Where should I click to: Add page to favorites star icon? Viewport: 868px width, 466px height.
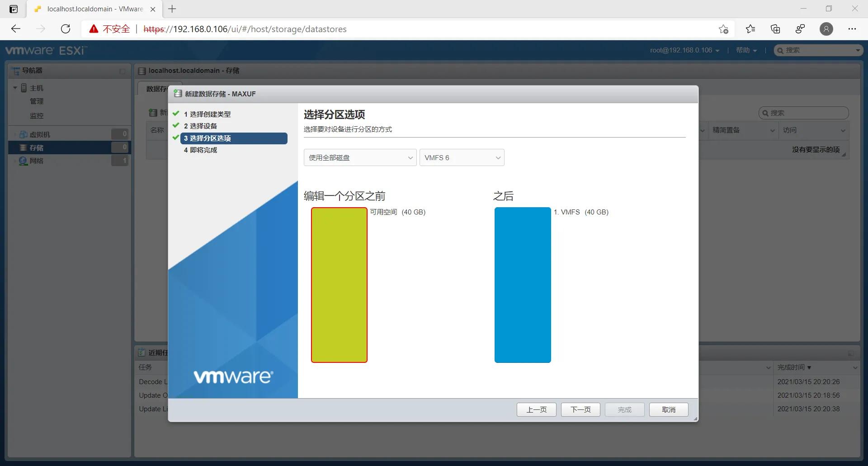(x=723, y=29)
